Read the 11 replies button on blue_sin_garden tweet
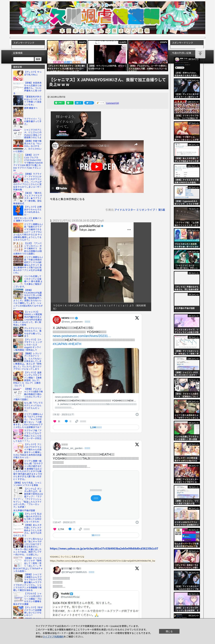 point(96,535)
